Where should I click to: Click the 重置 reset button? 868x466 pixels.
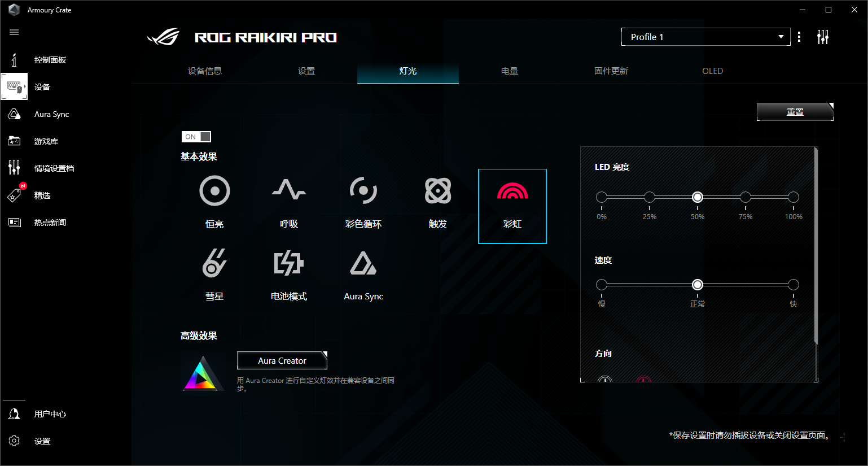pyautogui.click(x=795, y=112)
